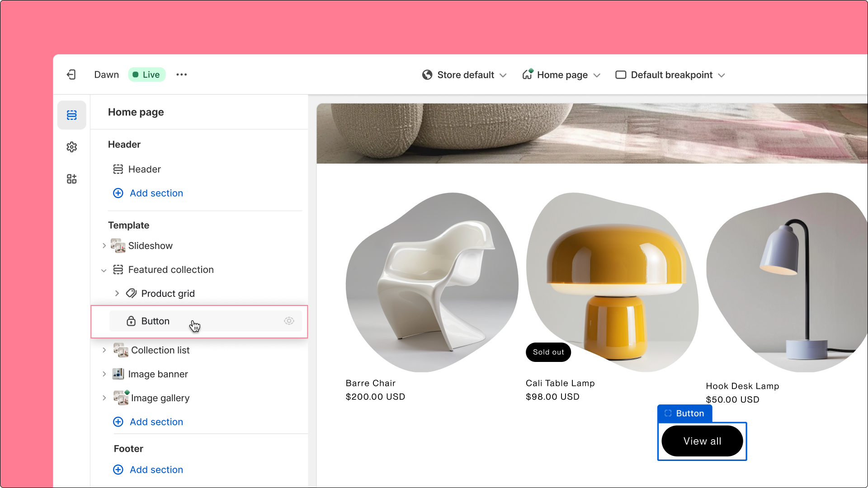Open the Default breakpoint dropdown
Screen dimensions: 868x488
click(x=671, y=75)
